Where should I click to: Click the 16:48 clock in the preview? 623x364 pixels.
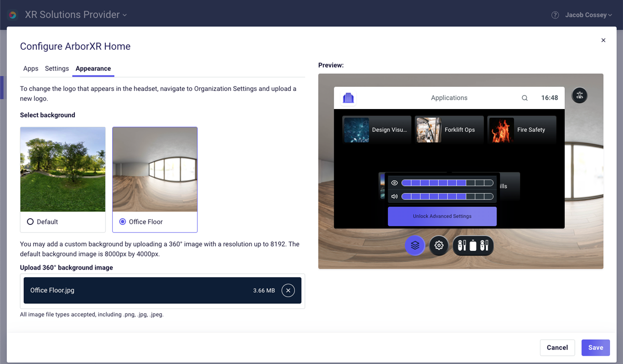tap(549, 98)
